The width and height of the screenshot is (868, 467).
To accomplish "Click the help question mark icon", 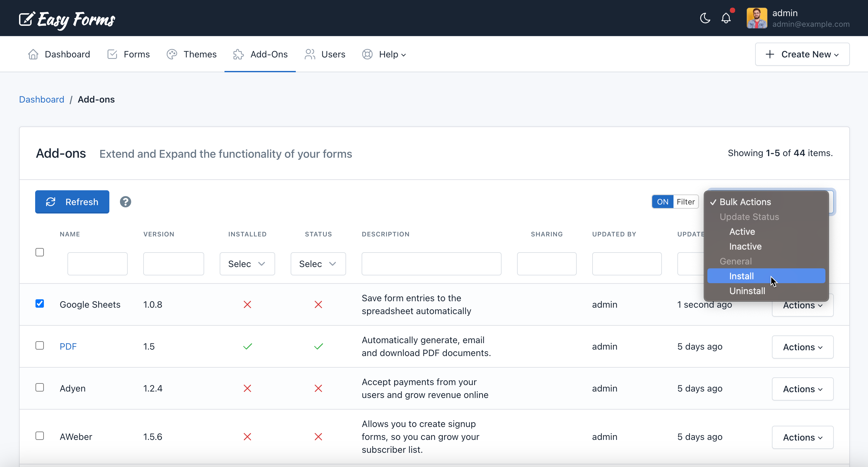I will pyautogui.click(x=125, y=202).
